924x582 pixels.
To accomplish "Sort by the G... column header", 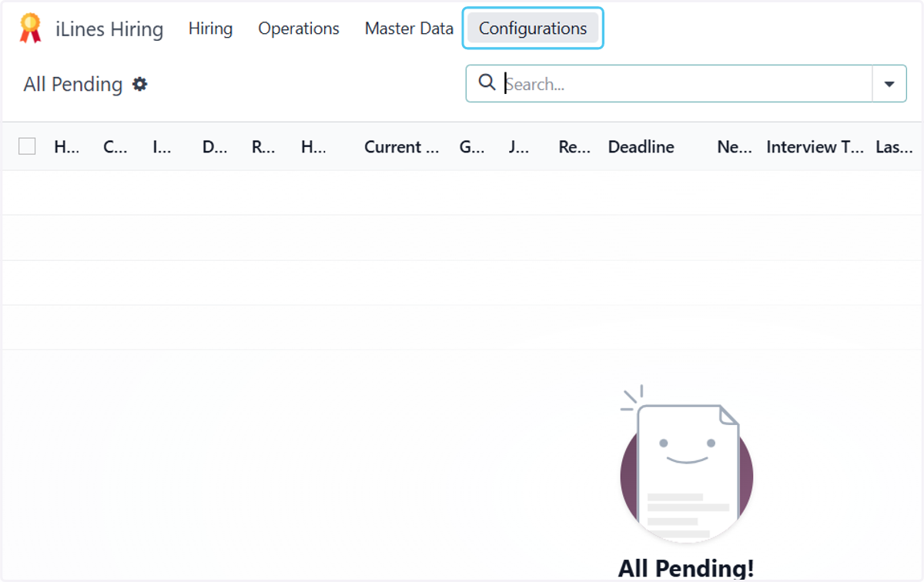I will [472, 146].
